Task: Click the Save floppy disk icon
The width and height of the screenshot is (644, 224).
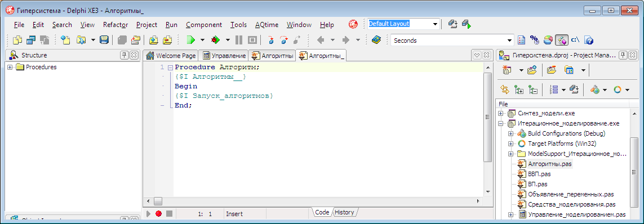Action: (104, 40)
